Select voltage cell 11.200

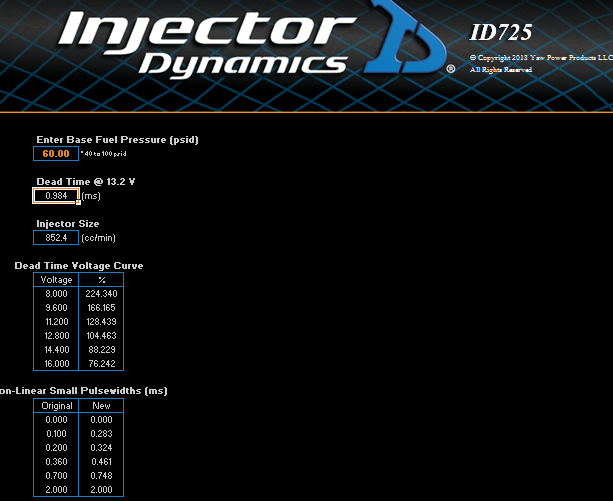pyautogui.click(x=56, y=322)
